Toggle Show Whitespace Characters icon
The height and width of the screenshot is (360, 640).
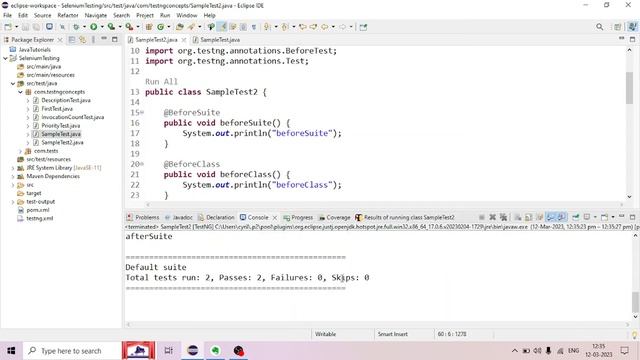click(x=254, y=27)
